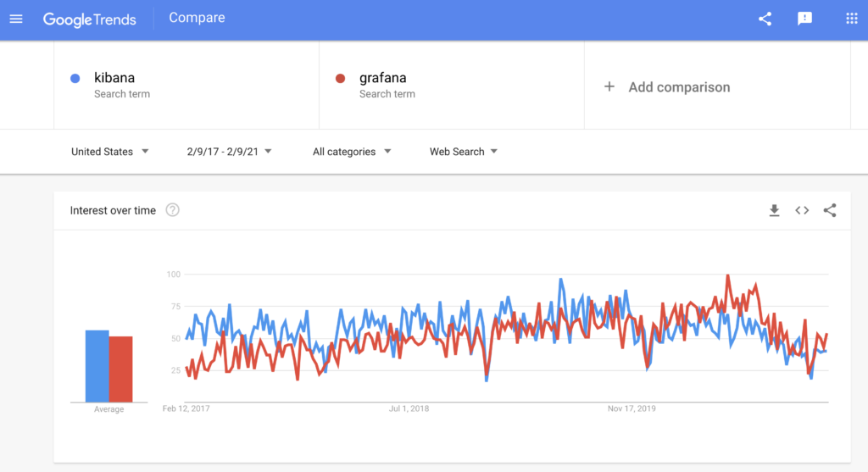Select the grafana search term box
868x472 pixels.
pyautogui.click(x=452, y=86)
